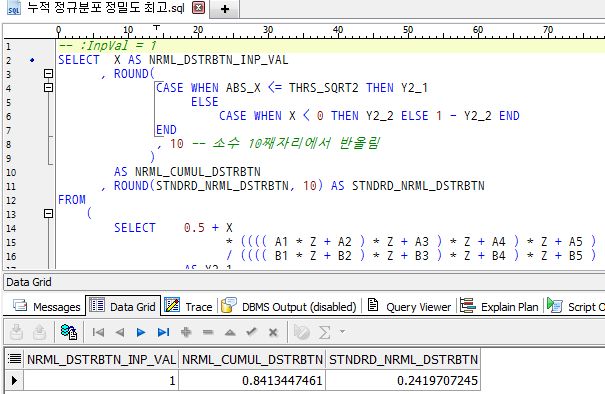Place cursor on the FROM keyword
Image resolution: width=605 pixels, height=394 pixels.
click(72, 200)
